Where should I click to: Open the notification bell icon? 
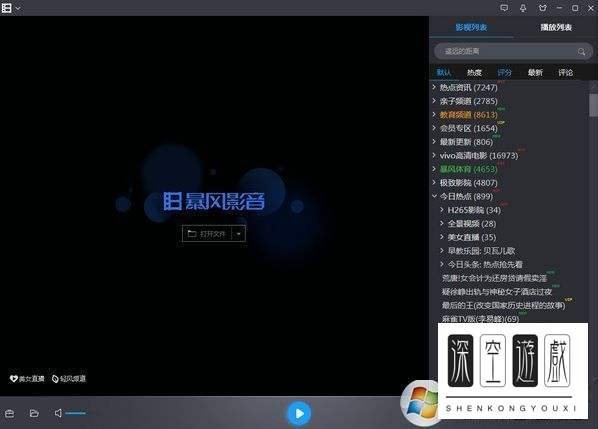point(523,8)
